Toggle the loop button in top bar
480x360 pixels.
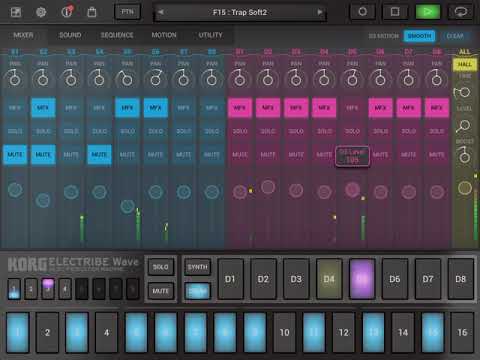click(x=461, y=12)
